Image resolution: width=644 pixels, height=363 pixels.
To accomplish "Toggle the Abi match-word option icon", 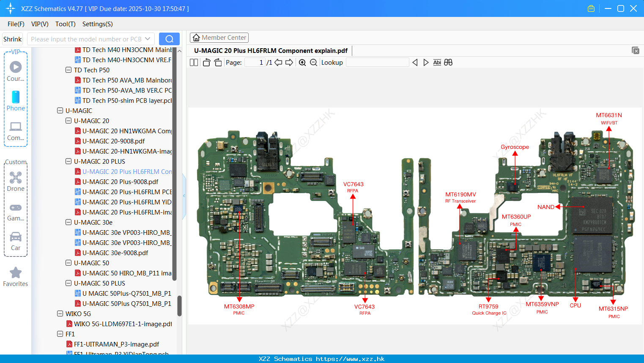I will pos(437,63).
